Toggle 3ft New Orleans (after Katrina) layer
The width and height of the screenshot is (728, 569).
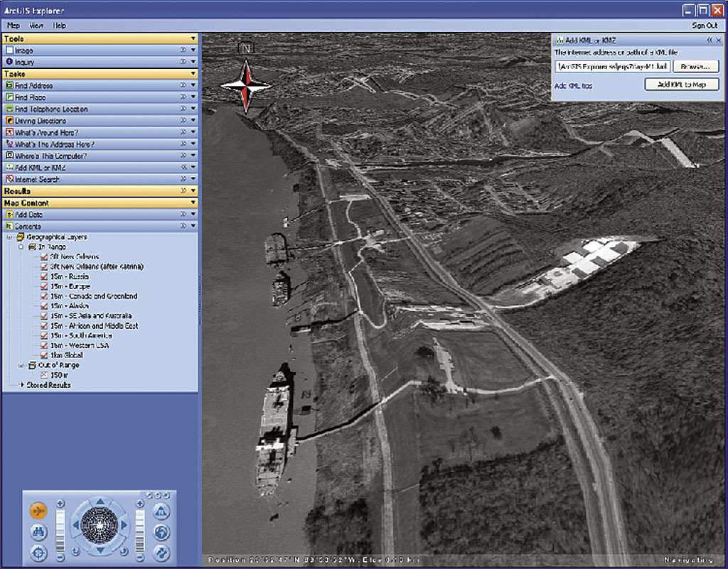(44, 266)
